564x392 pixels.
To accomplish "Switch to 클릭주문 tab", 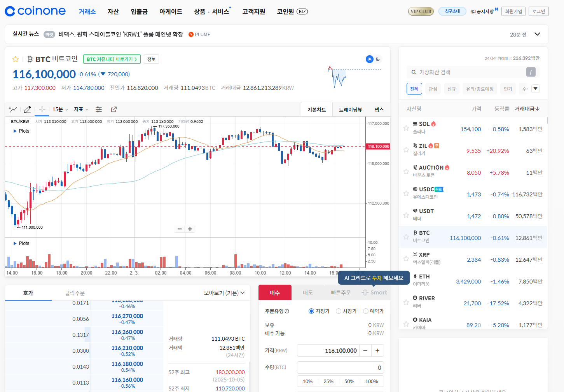I will click(75, 293).
